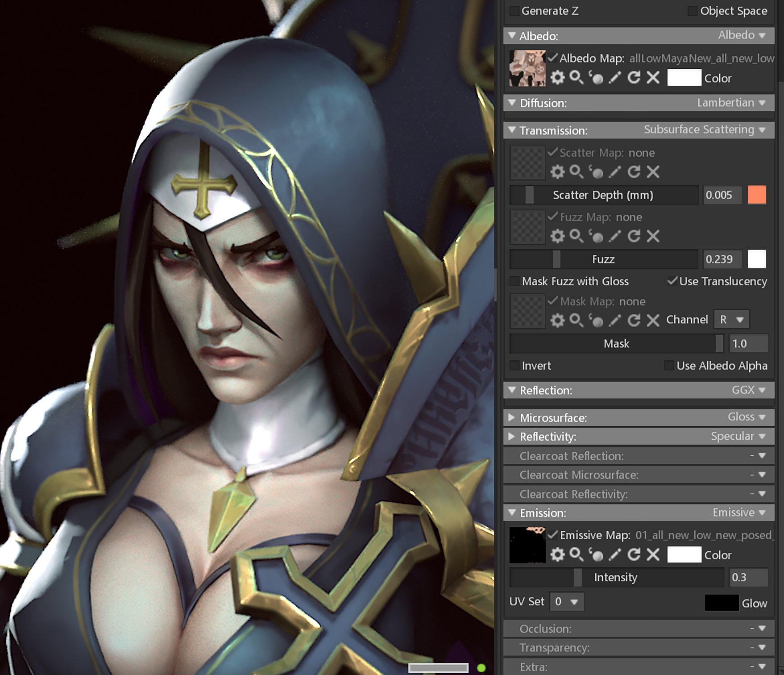Click the Mask Map magnifier icon
The height and width of the screenshot is (675, 784).
577,320
